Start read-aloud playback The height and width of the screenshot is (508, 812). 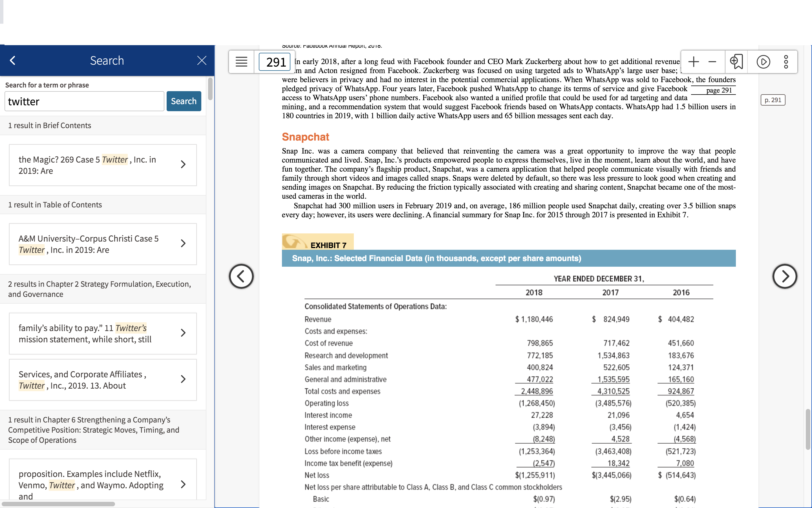[x=763, y=62]
